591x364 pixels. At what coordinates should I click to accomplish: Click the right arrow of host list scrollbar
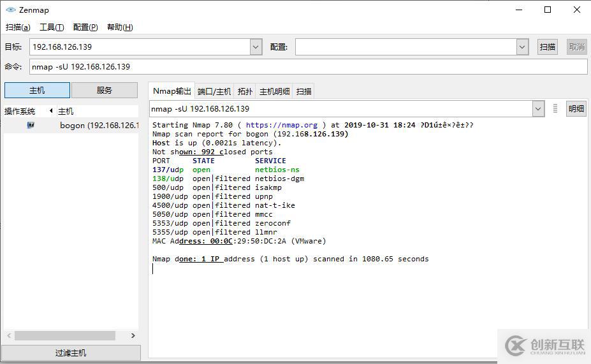(x=133, y=335)
